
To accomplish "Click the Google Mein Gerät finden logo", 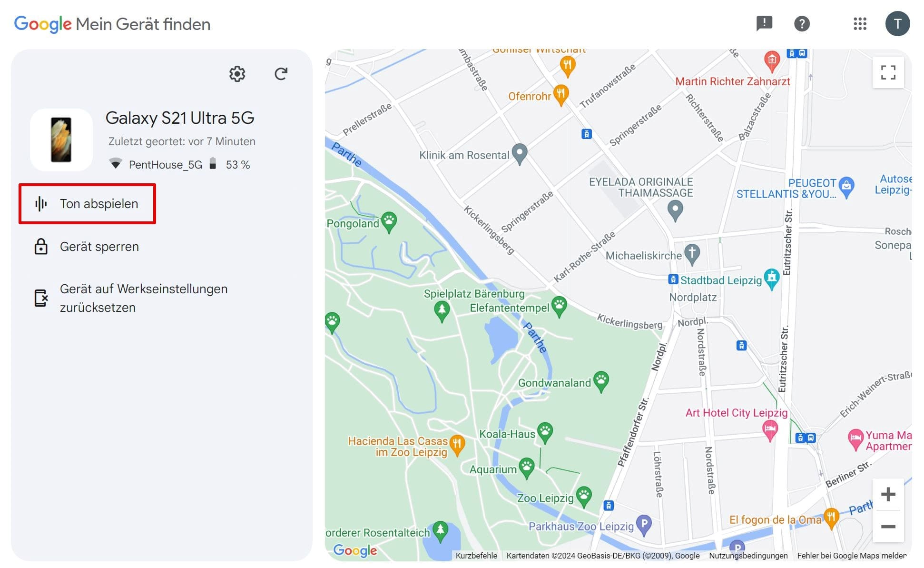I will click(x=112, y=24).
